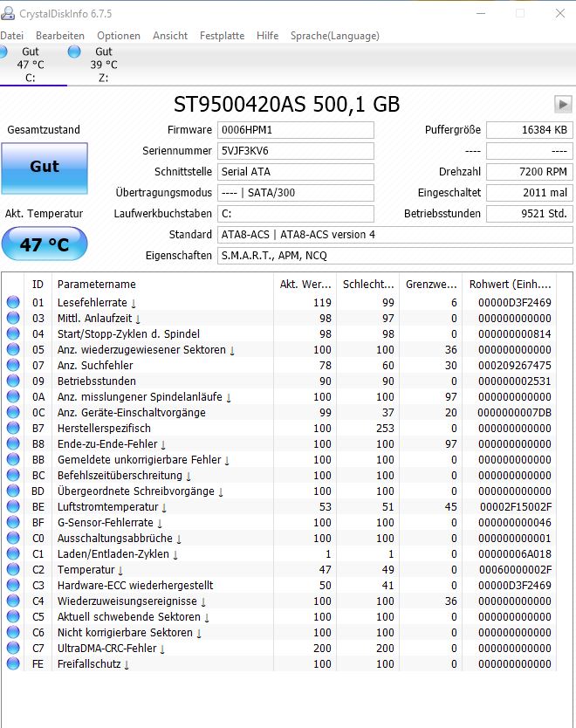Click the Rohwert (Einh.... column header
Viewport: 576px width, 728px height.
point(510,285)
